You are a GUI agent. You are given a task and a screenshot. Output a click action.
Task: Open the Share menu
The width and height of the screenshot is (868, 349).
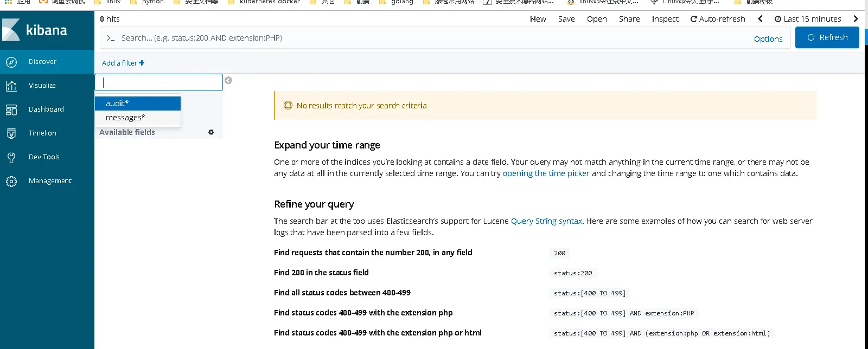coord(629,19)
